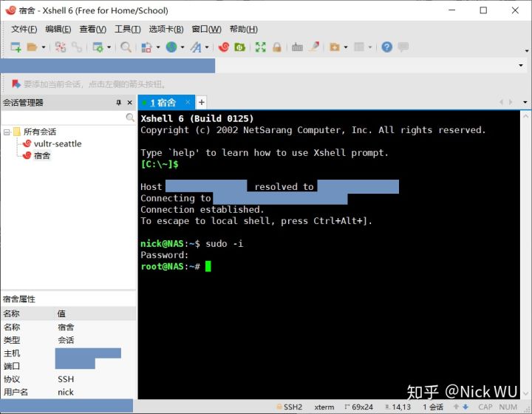Add a new tab with plus button

201,102
